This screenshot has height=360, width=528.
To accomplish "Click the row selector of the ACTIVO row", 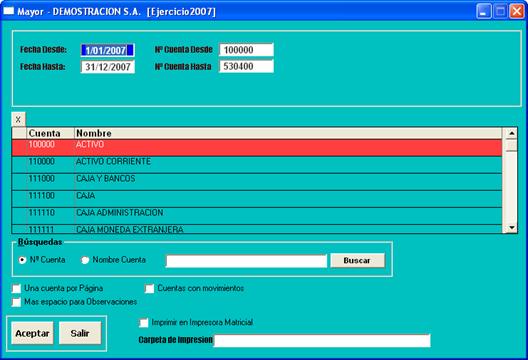I will coord(19,148).
